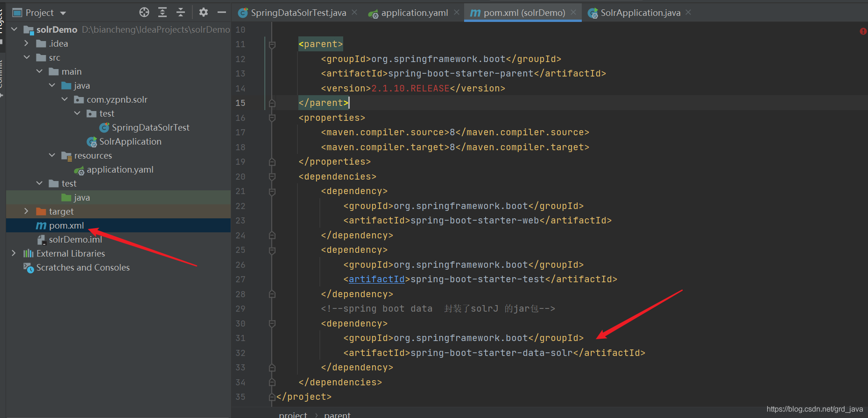This screenshot has height=418, width=868.
Task: Click the 2.1.10.RELEASE version text
Action: (410, 88)
